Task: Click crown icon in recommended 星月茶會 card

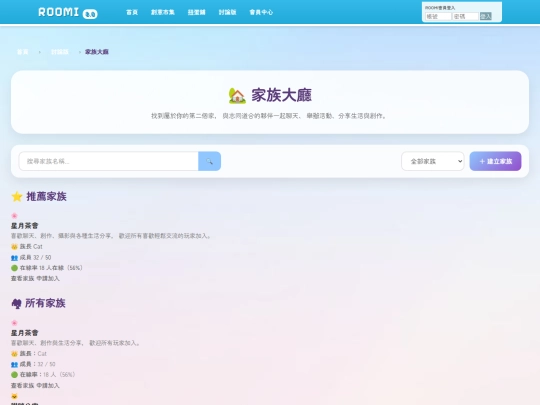Action: click(14, 247)
